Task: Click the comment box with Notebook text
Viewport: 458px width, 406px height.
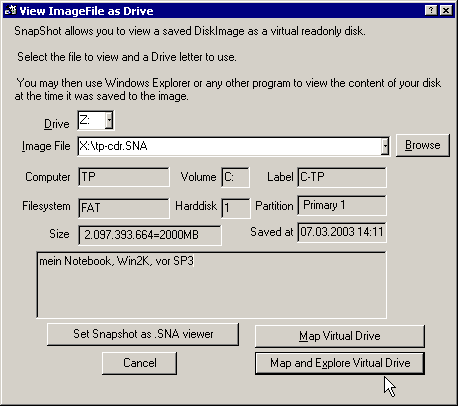Action: click(211, 285)
